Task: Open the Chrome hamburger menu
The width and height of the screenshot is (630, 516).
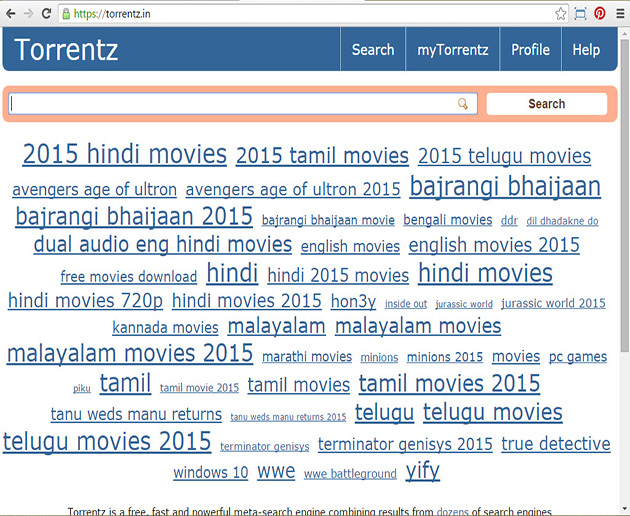Action: (620, 14)
